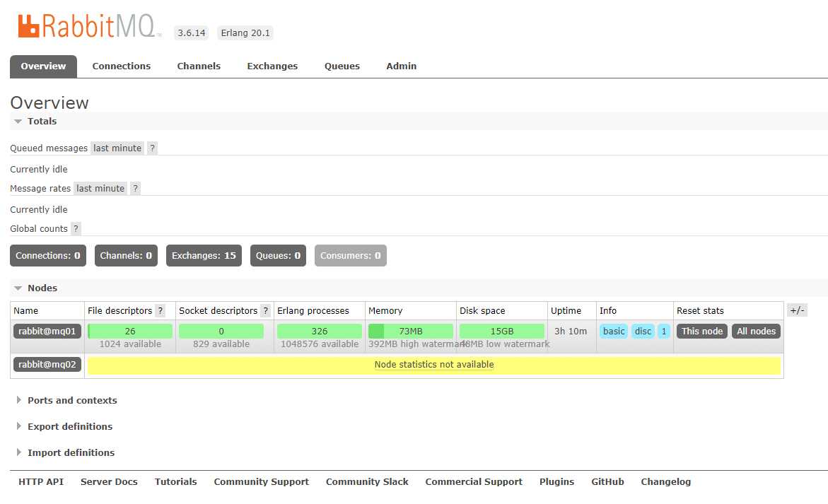Viewport: 828px width, 504px height.
Task: Open the Queues tab
Action: (x=342, y=66)
